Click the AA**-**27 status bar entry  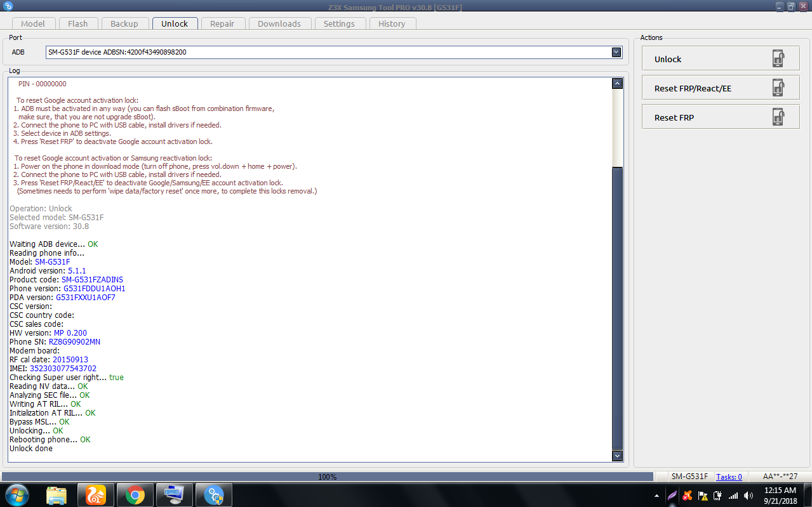[780, 477]
